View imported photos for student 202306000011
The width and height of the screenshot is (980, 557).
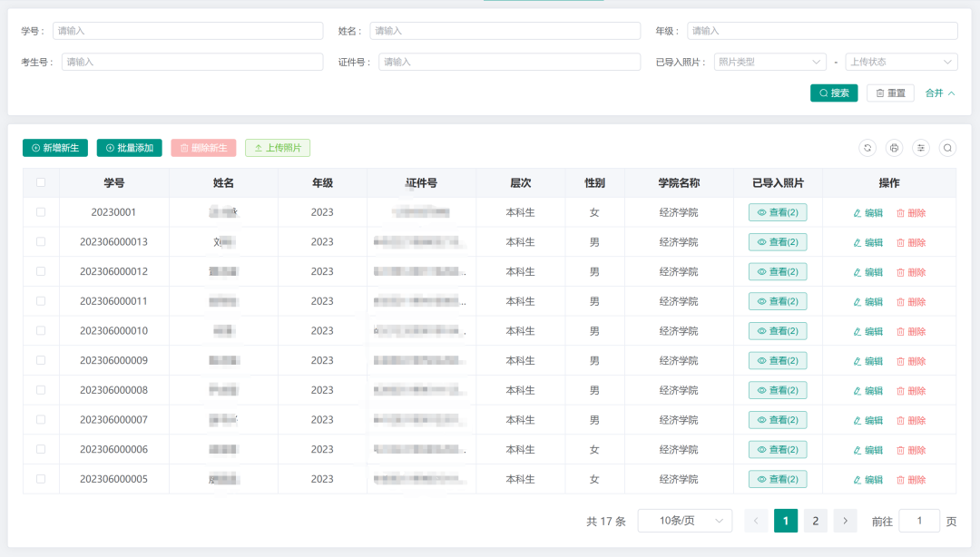tap(778, 301)
